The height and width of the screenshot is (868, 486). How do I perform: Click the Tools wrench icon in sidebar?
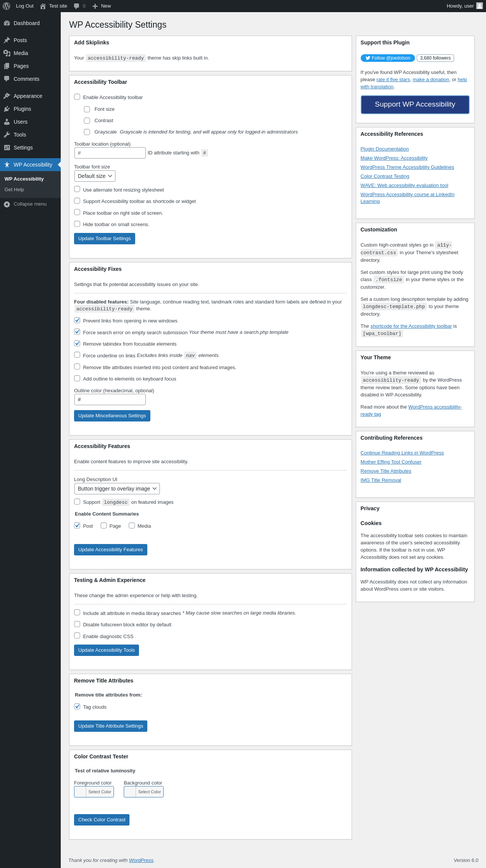7,135
